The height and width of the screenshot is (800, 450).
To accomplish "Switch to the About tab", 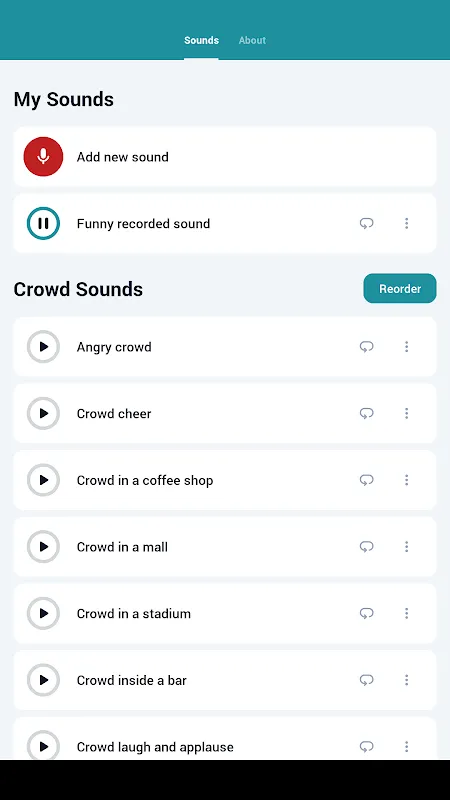I will click(252, 40).
